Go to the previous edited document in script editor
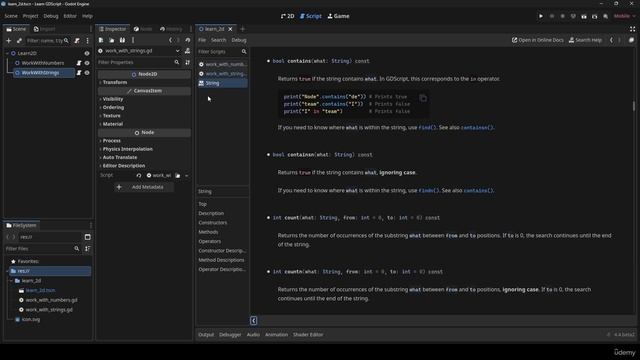Viewport: 640px width, 360px height. coord(611,40)
